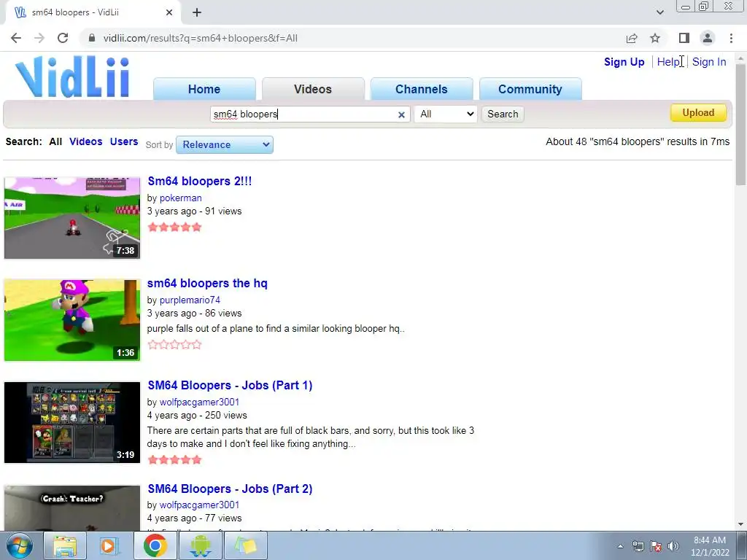Visit pokerman's channel
This screenshot has width=747, height=560.
pos(181,198)
